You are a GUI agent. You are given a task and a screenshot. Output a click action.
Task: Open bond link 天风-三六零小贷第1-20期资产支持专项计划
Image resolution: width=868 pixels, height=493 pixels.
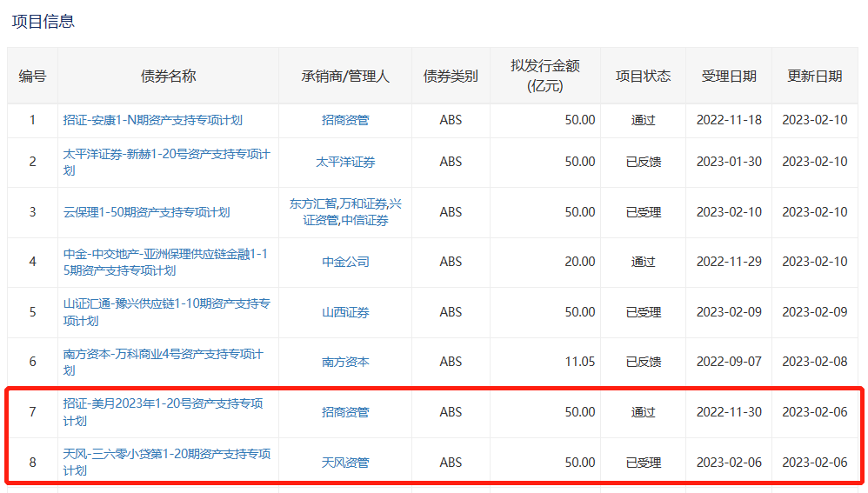point(167,462)
